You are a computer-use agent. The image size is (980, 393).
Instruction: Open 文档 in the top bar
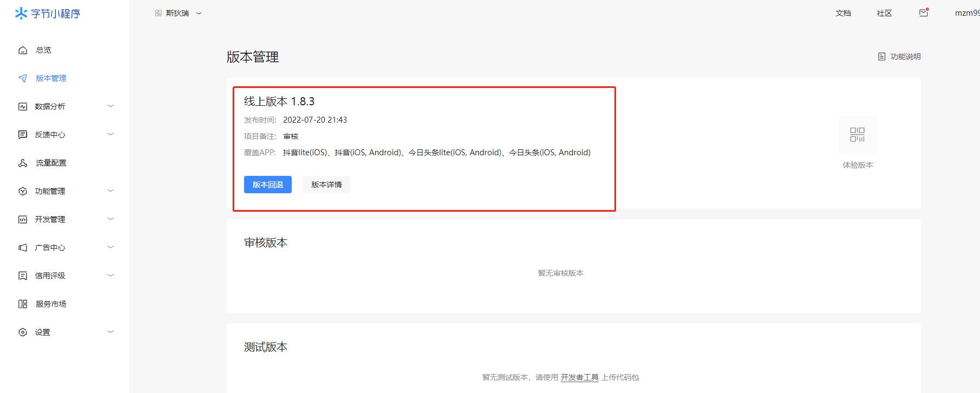(x=843, y=13)
